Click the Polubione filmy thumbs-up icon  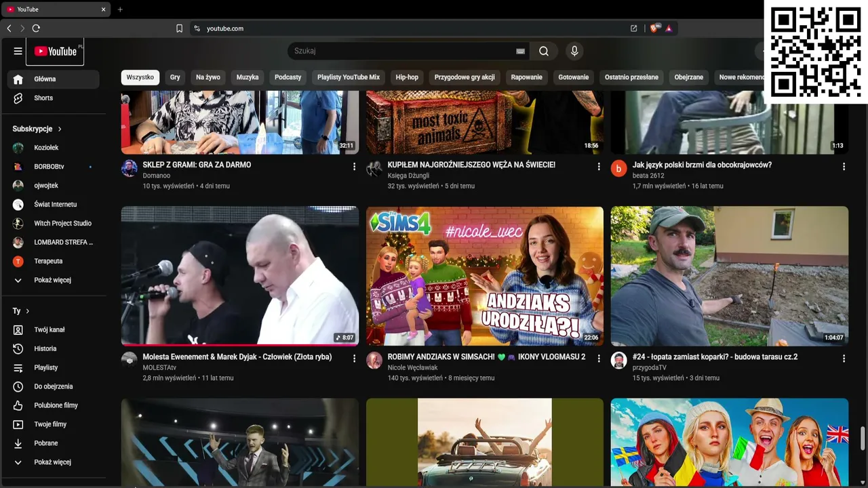click(18, 406)
